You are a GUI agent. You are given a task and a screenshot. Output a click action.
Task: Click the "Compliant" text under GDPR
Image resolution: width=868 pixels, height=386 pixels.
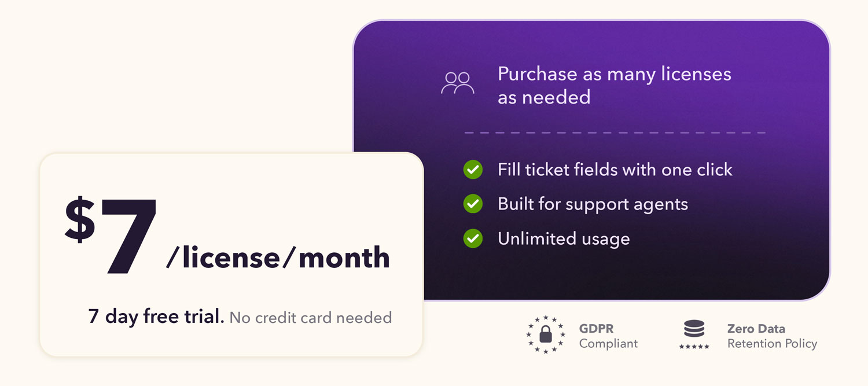pyautogui.click(x=608, y=343)
